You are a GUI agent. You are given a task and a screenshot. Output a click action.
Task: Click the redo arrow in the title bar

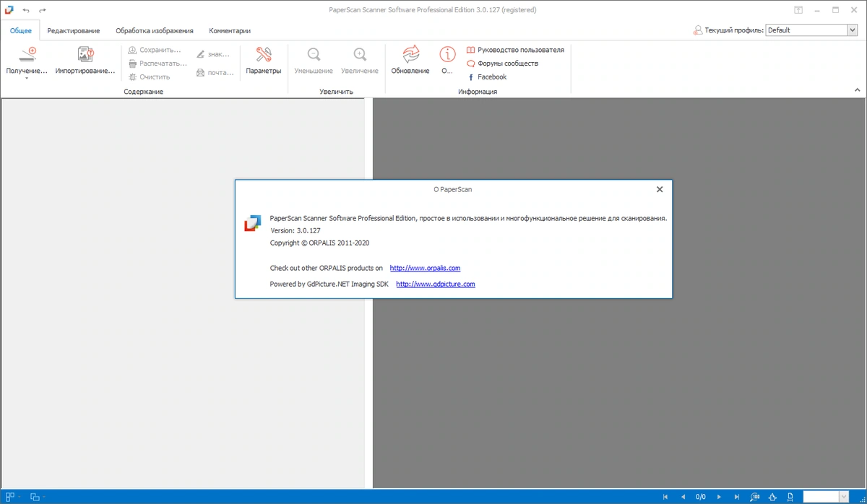tap(43, 10)
